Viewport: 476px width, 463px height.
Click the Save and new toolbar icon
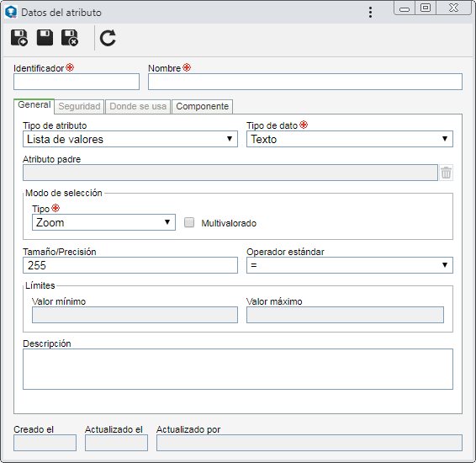[x=19, y=38]
